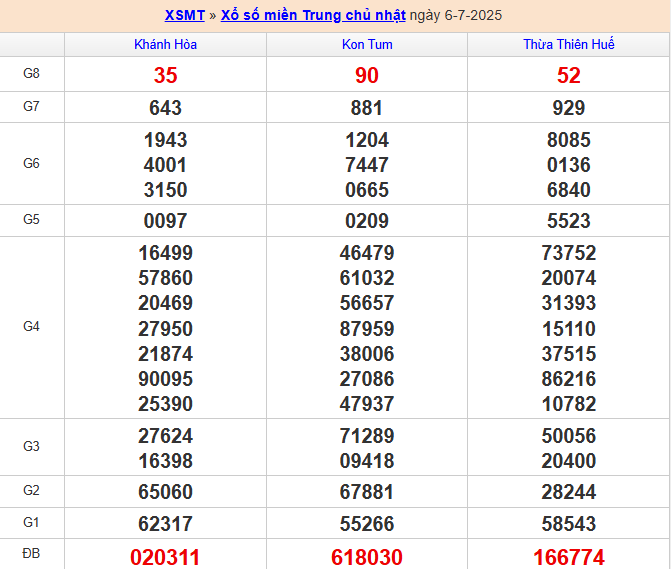Select the G7 row label
The image size is (671, 569).
click(x=31, y=106)
